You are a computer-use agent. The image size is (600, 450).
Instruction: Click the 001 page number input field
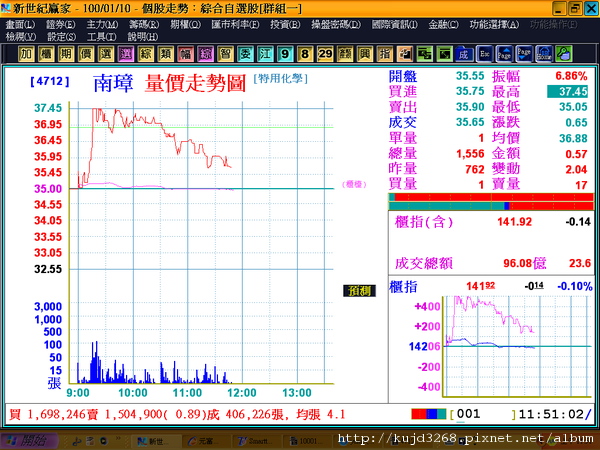pyautogui.click(x=483, y=414)
